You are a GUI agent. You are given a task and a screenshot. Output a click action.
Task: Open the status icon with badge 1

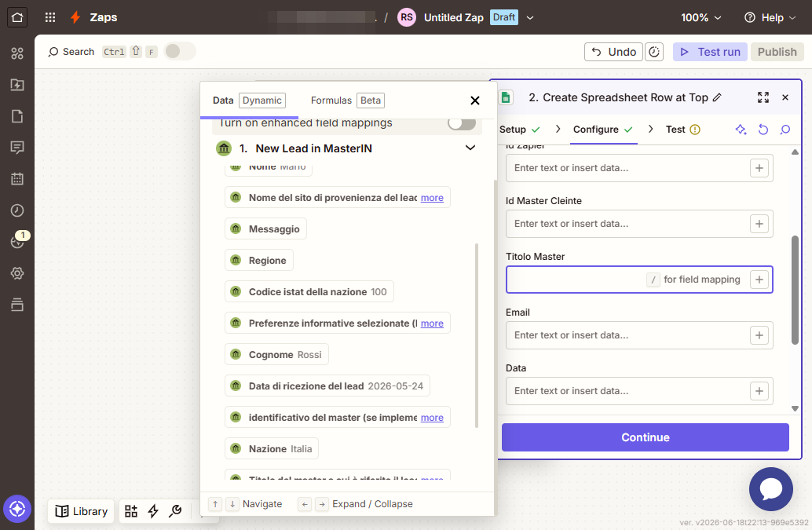tap(17, 241)
